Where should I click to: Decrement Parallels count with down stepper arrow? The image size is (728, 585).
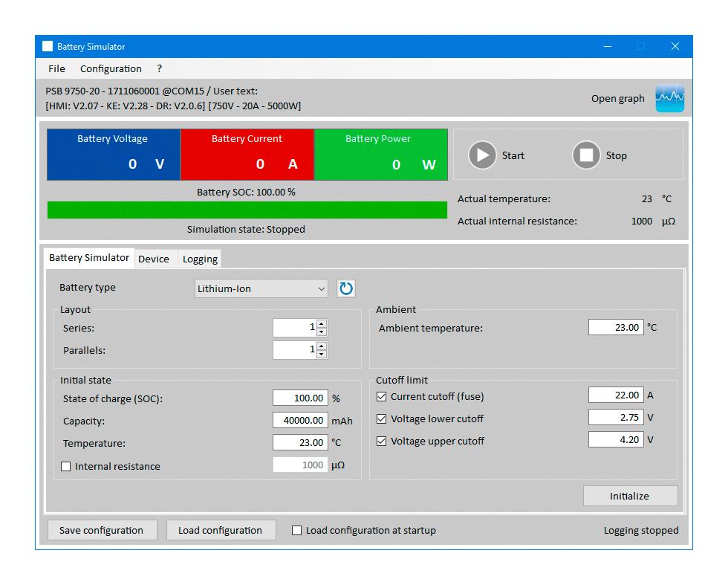[x=321, y=353]
